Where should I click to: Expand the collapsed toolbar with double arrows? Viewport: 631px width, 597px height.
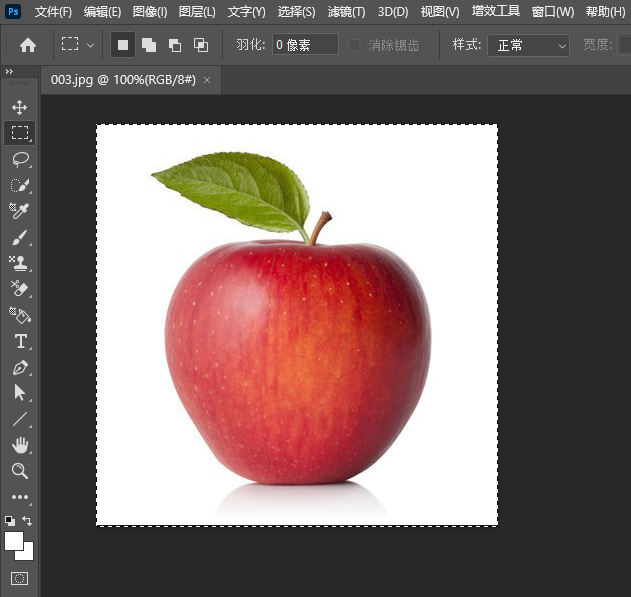click(10, 73)
